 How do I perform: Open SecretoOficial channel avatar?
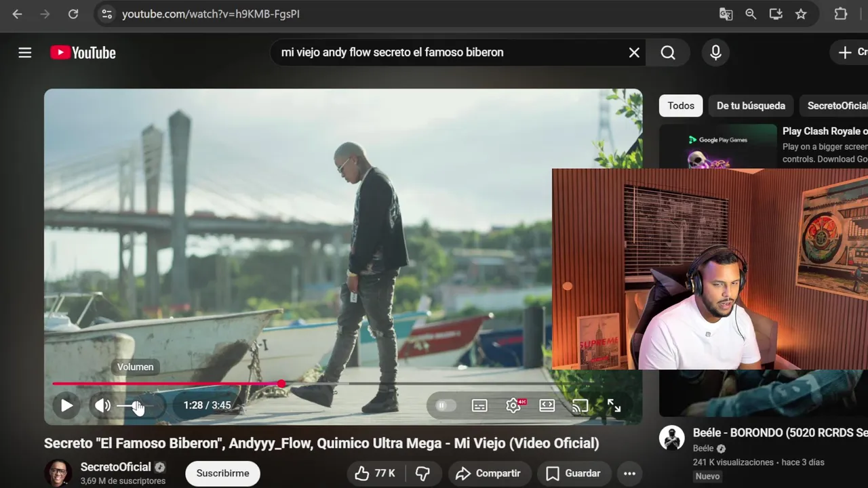click(58, 473)
